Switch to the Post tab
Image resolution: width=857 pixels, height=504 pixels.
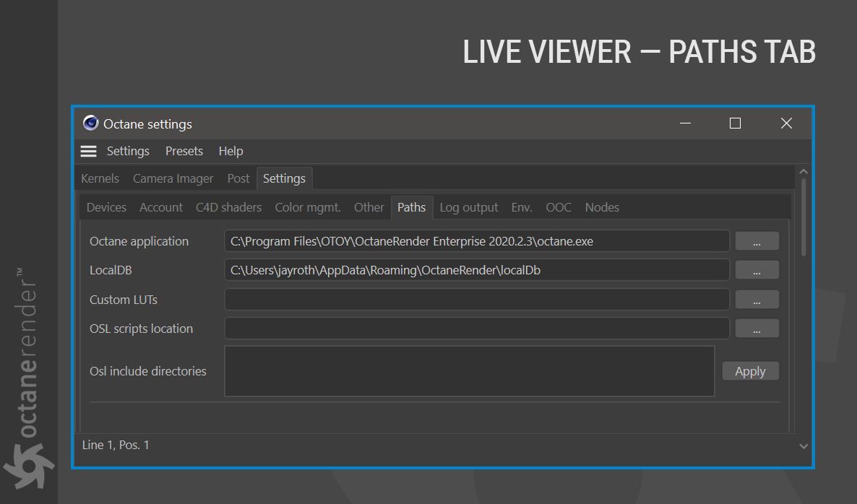tap(238, 178)
